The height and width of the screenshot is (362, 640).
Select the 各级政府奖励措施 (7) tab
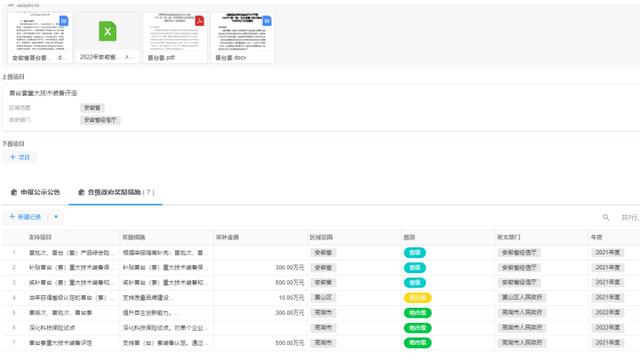click(x=116, y=192)
